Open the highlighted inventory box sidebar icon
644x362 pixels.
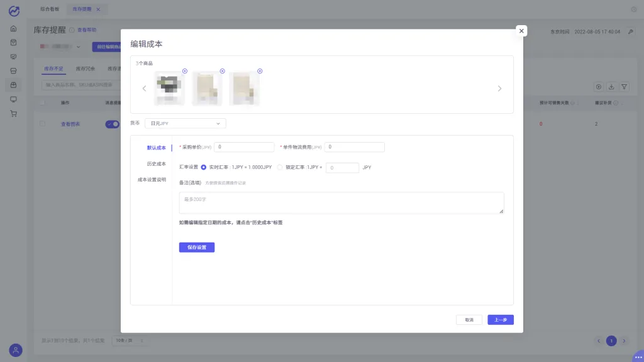[x=14, y=85]
